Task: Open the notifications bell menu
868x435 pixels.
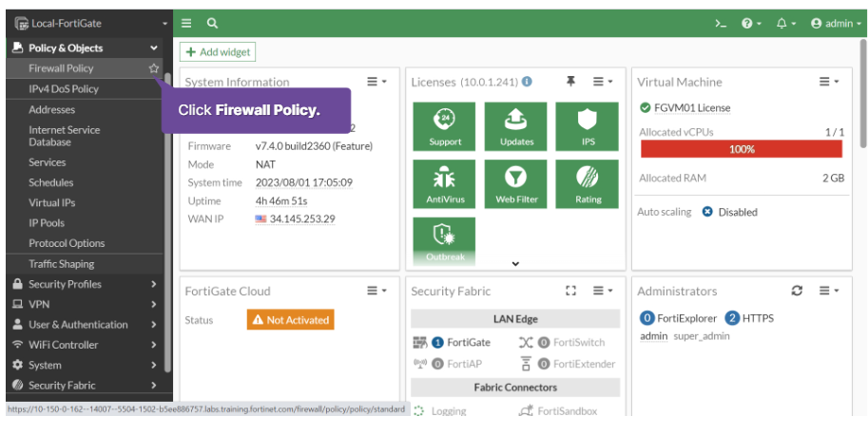Action: coord(786,23)
